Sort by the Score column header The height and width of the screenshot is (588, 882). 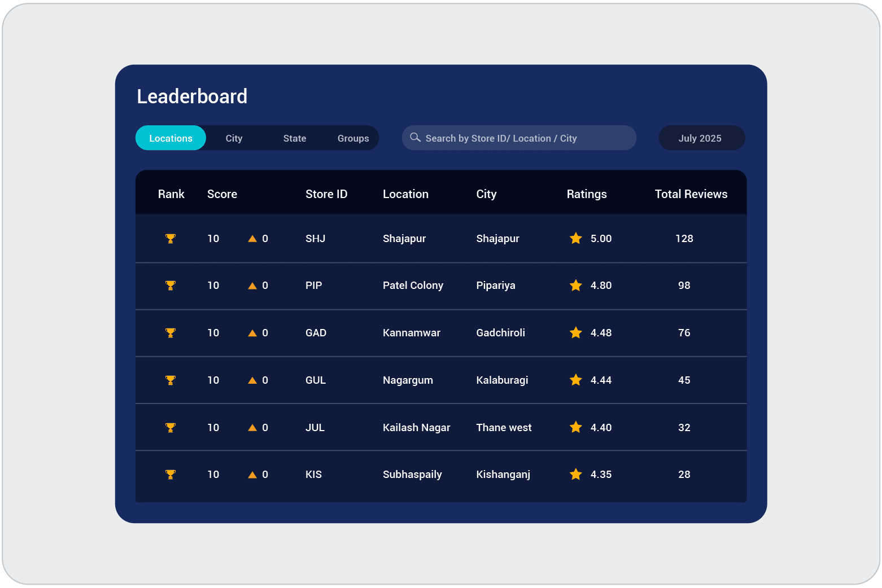tap(222, 194)
